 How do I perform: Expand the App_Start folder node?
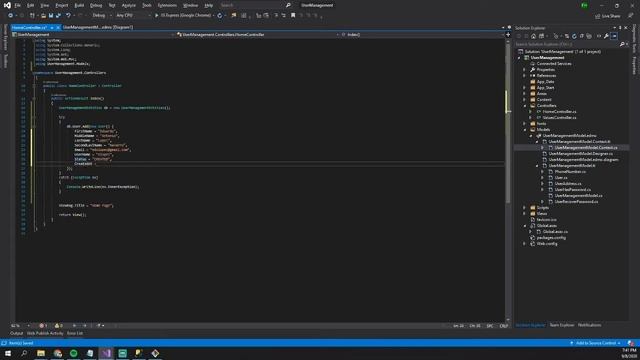pyautogui.click(x=525, y=88)
